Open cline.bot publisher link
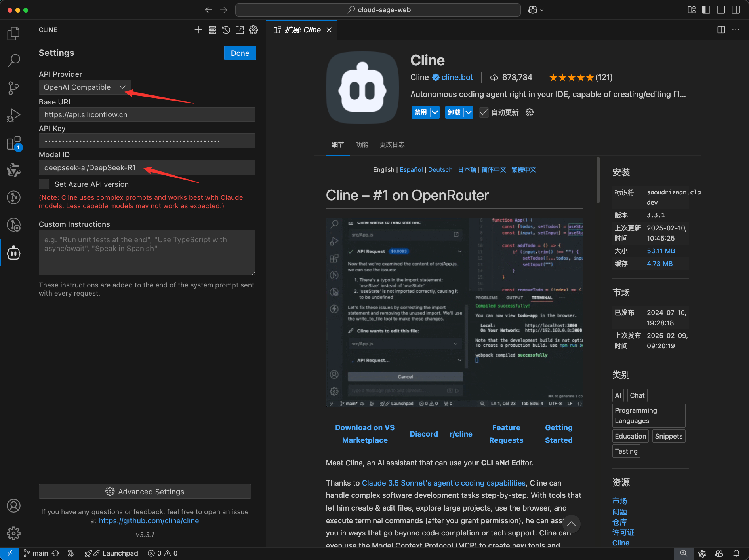Screen dimensions: 749x560 pos(457,77)
